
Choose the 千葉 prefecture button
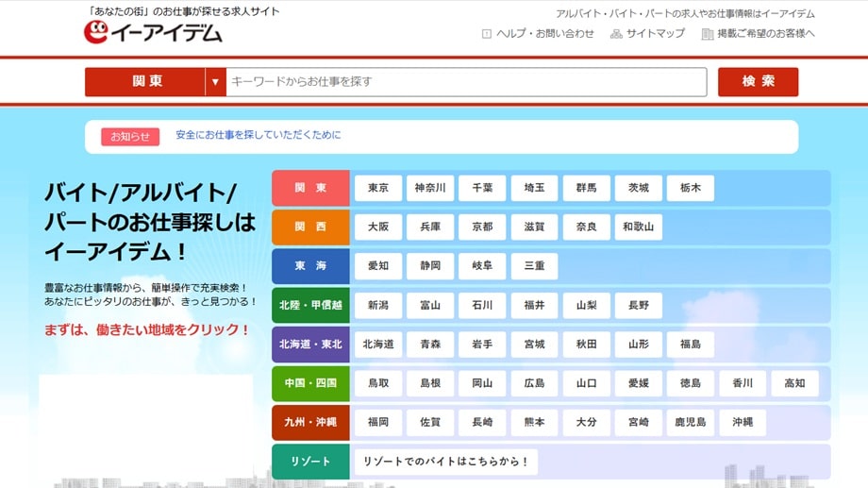click(x=482, y=188)
